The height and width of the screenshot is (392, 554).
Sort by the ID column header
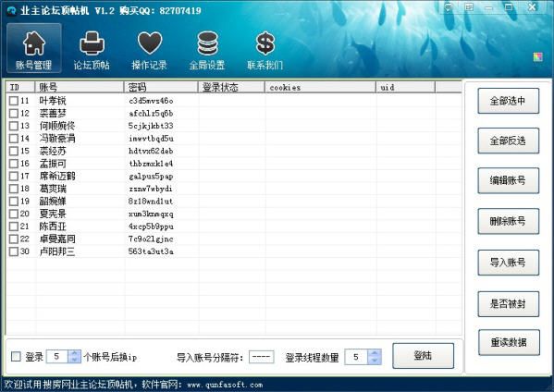[x=20, y=87]
